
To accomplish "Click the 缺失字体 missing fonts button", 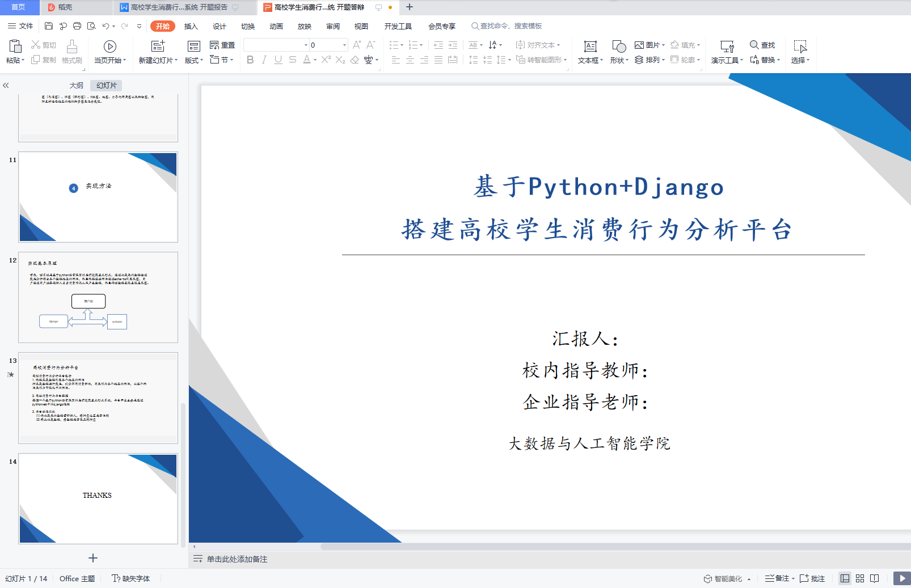I will click(131, 578).
